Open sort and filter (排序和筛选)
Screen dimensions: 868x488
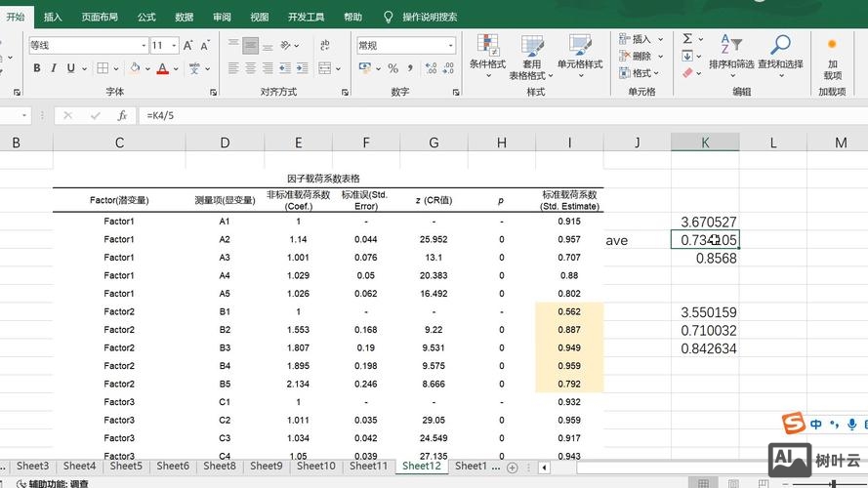(732, 56)
